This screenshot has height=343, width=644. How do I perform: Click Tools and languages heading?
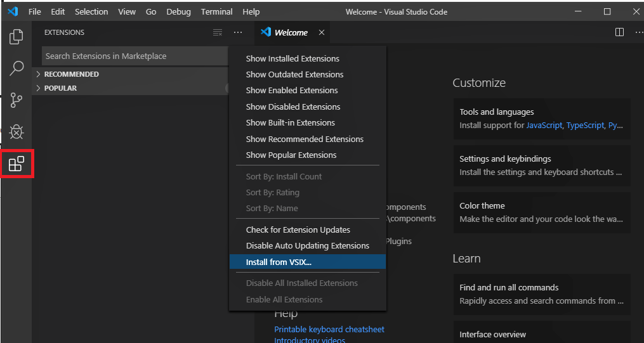click(x=497, y=112)
